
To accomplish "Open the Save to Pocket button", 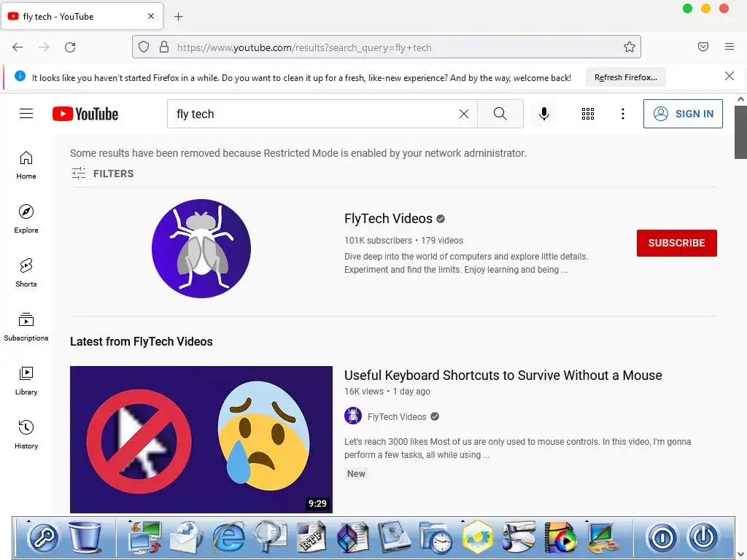I will pyautogui.click(x=703, y=47).
